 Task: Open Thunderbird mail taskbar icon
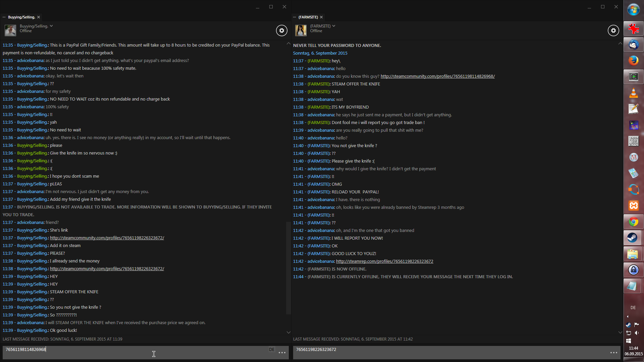coord(633,45)
